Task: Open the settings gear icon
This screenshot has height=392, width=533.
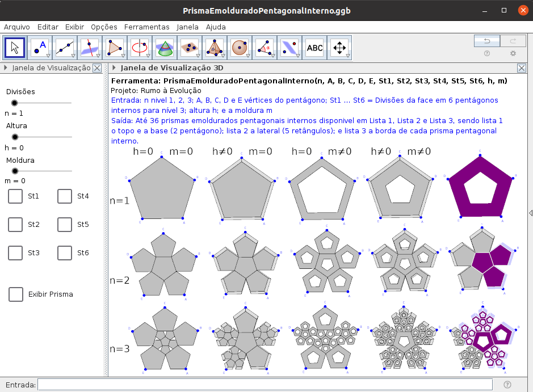Action: [513, 53]
